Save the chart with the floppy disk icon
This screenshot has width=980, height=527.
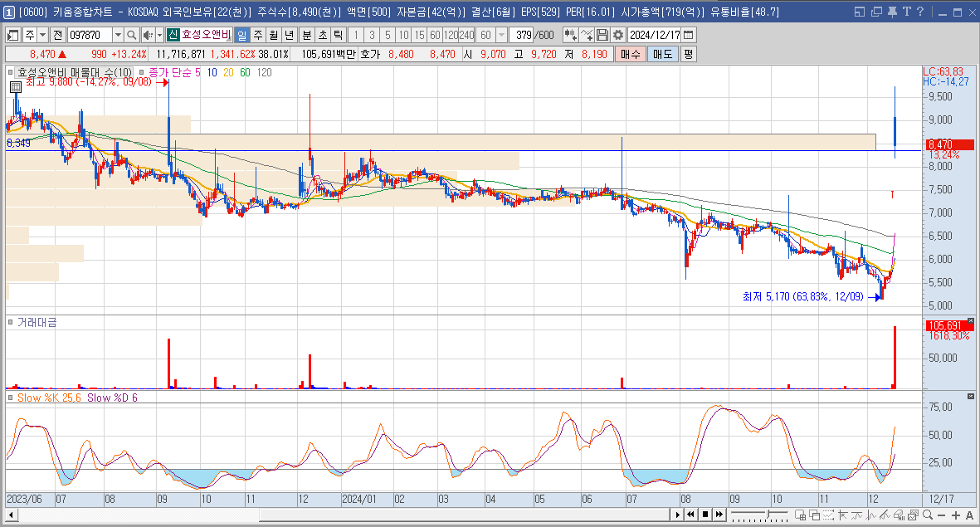(602, 35)
